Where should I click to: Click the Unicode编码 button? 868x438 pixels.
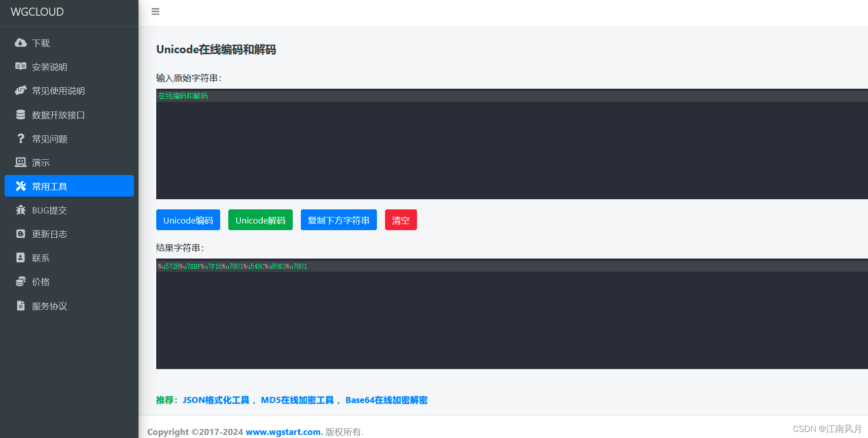point(188,220)
